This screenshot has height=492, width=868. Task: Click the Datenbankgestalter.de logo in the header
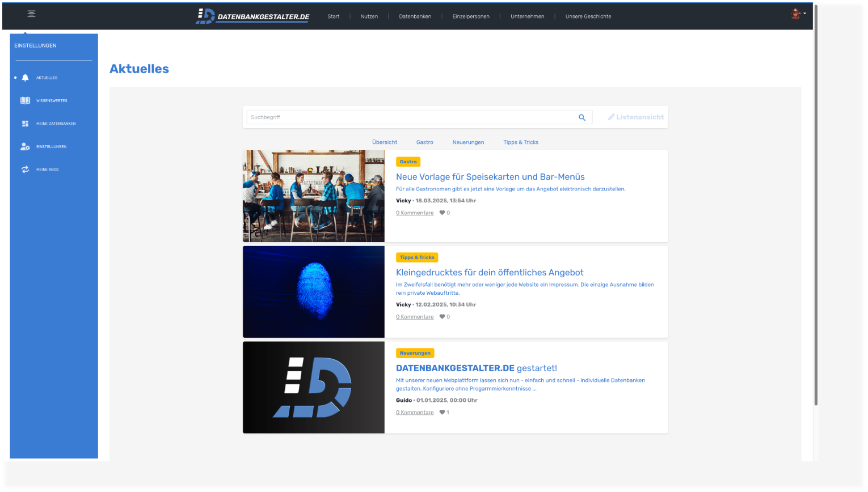click(252, 16)
